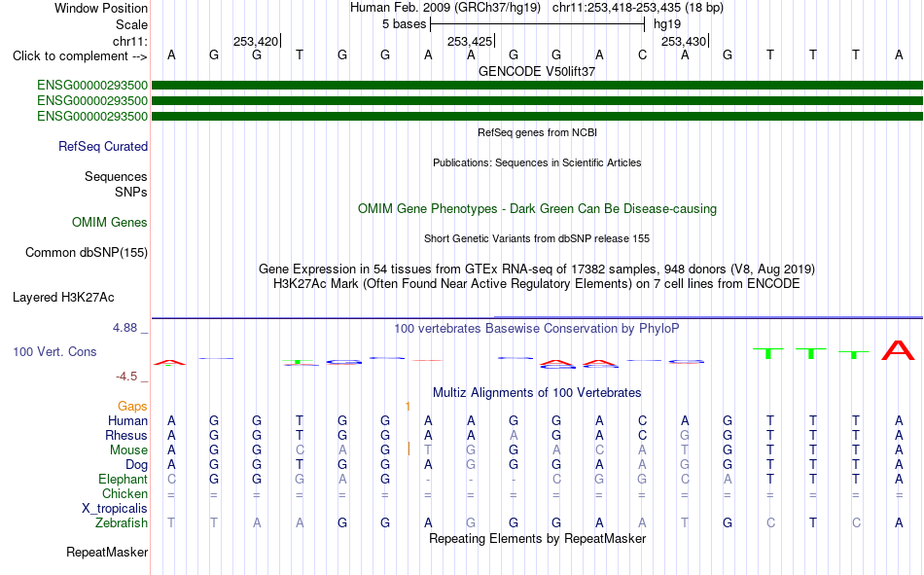This screenshot has height=575, width=924.
Task: Click 'Publications: Sequences in Scientific Articles' title
Action: 537,162
